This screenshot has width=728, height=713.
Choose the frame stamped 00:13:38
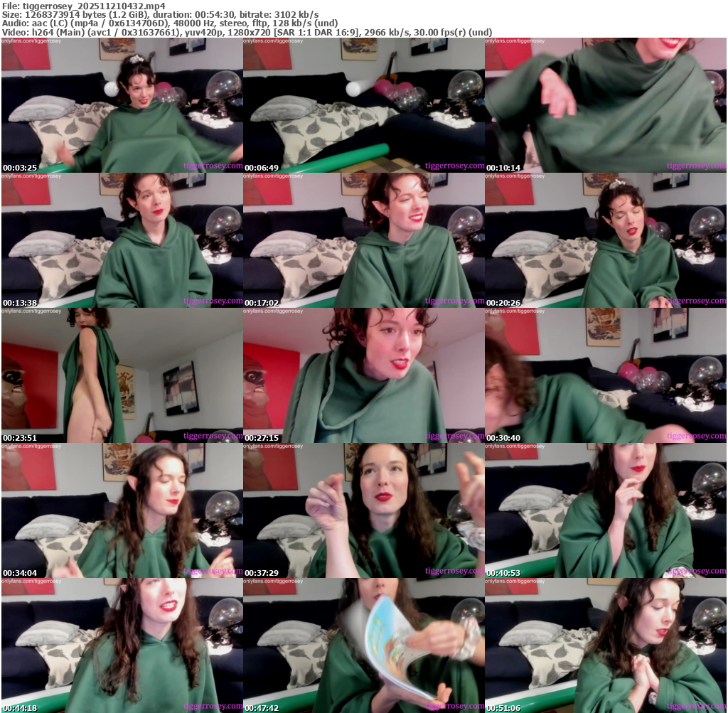122,240
